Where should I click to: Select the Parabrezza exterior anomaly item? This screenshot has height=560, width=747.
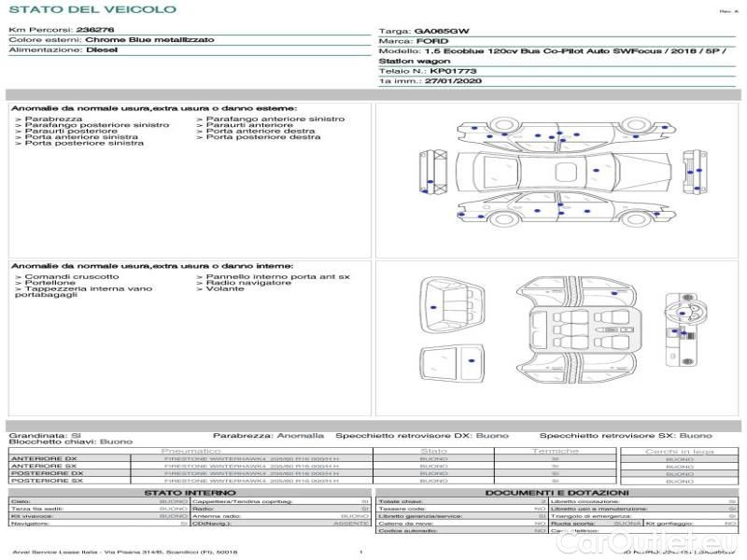[x=53, y=119]
